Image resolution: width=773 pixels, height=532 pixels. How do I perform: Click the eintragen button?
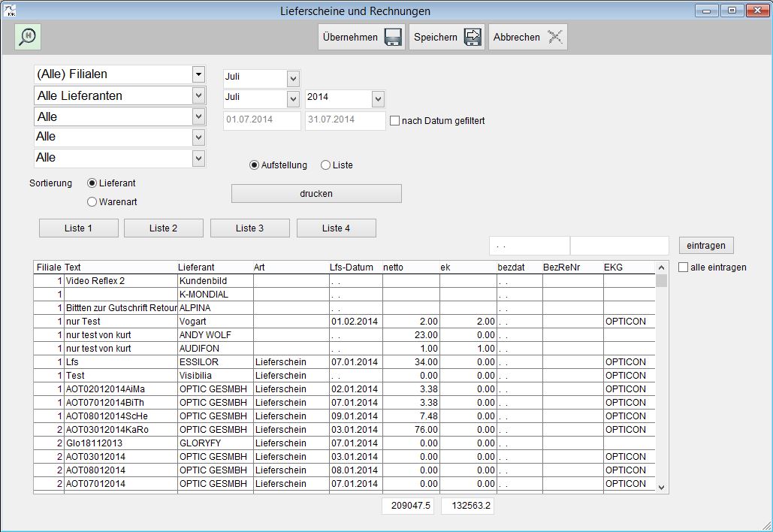click(x=705, y=246)
